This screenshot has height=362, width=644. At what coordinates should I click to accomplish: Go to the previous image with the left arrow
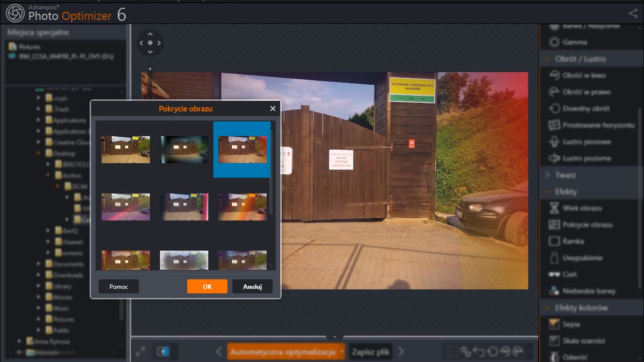(x=219, y=352)
